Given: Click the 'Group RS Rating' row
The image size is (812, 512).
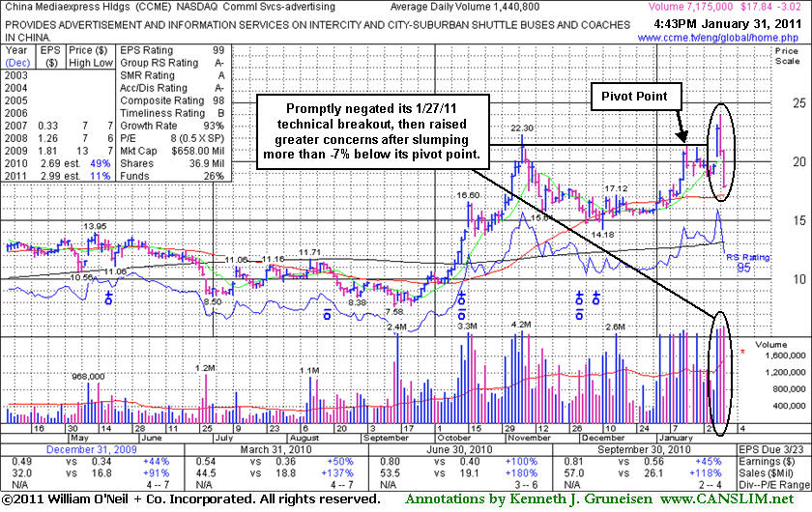Looking at the screenshot, I should [x=172, y=63].
